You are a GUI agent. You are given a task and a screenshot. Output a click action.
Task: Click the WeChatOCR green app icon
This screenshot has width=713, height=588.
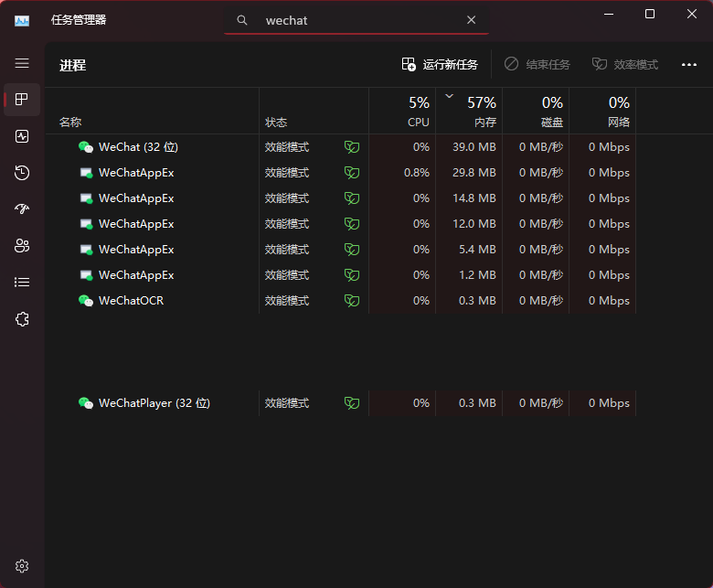[x=86, y=301]
